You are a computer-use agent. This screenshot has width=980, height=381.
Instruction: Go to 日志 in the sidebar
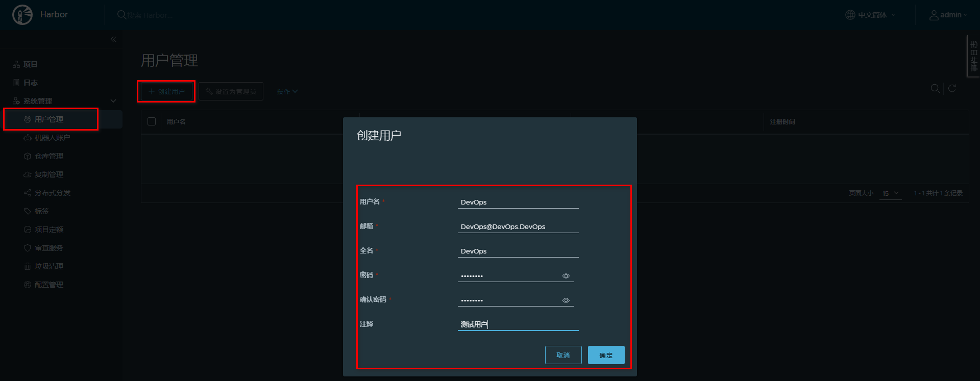pyautogui.click(x=31, y=83)
